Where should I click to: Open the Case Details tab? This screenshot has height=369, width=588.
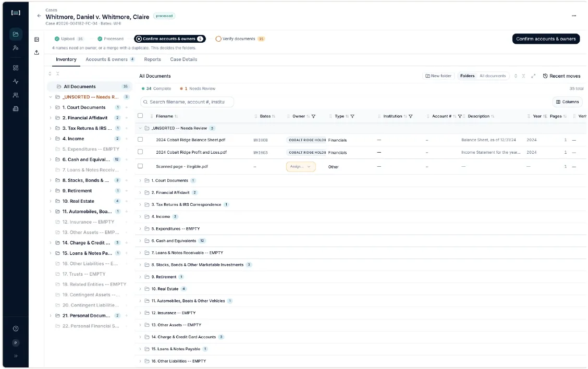[x=183, y=59]
